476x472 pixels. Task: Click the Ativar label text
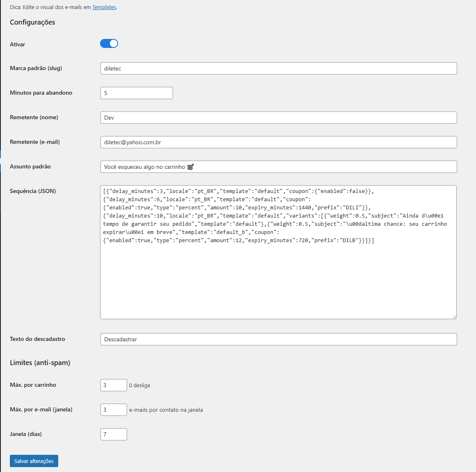tap(18, 44)
